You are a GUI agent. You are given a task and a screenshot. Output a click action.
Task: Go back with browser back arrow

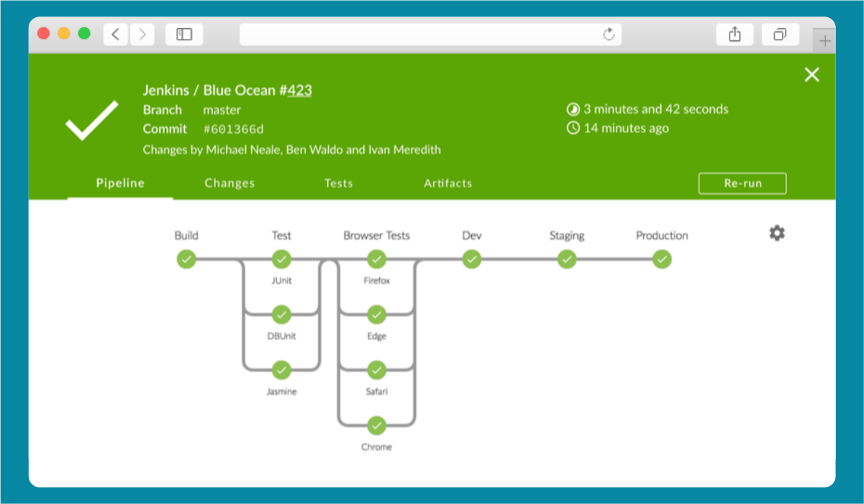tap(116, 34)
